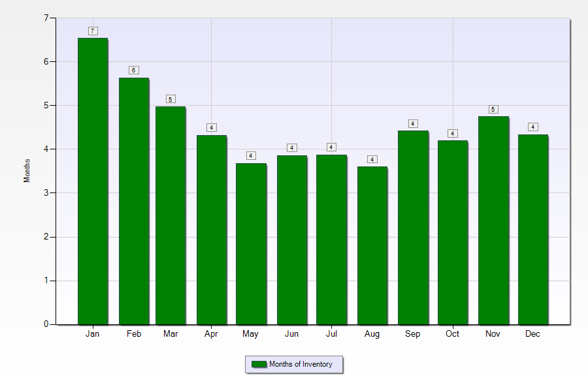Image resolution: width=588 pixels, height=385 pixels.
Task: Click the 'Mar' x-axis label
Action: (171, 333)
